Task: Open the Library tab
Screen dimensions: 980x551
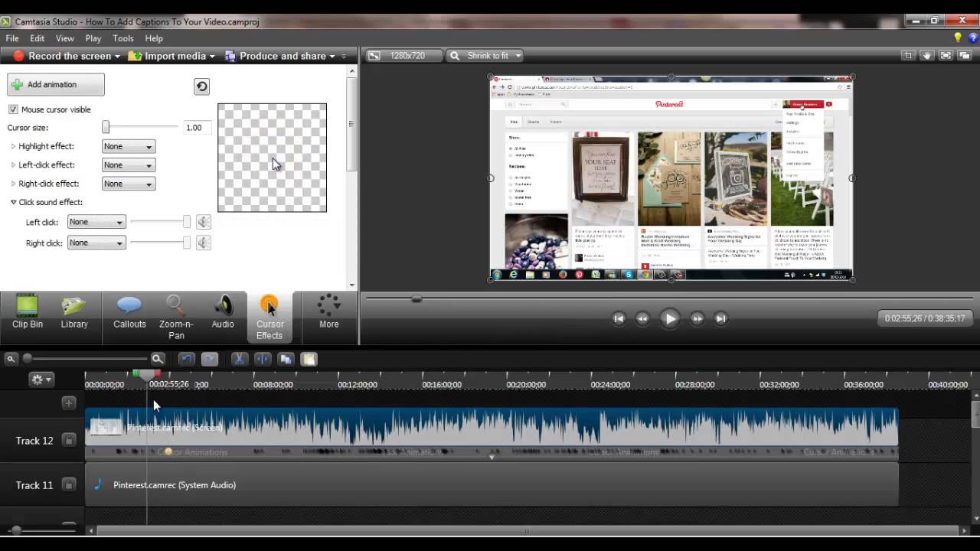Action: point(74,312)
